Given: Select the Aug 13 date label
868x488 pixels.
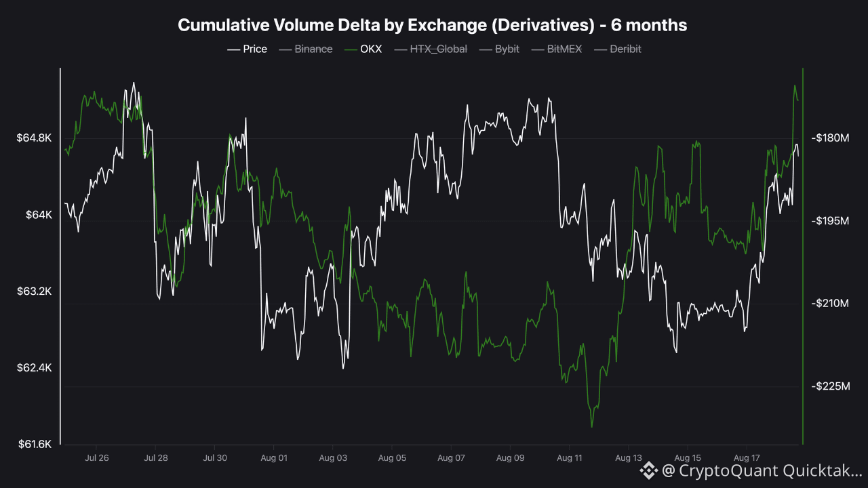Looking at the screenshot, I should 629,457.
